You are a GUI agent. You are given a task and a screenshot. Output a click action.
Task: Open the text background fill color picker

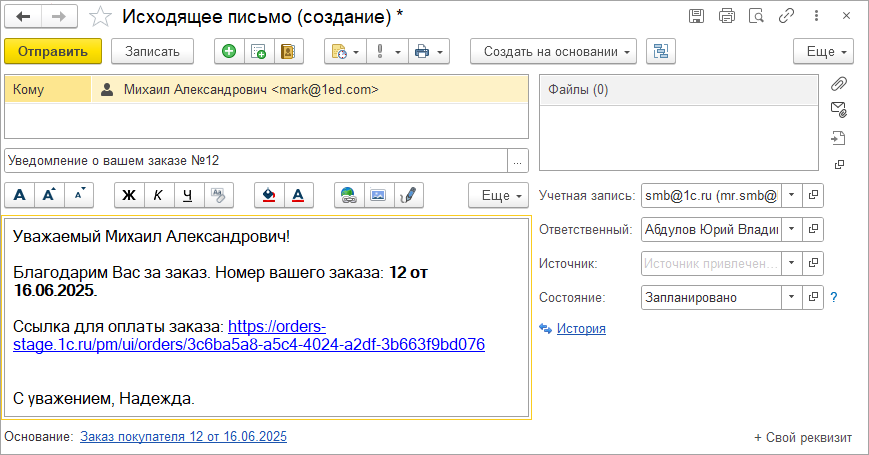tap(269, 195)
